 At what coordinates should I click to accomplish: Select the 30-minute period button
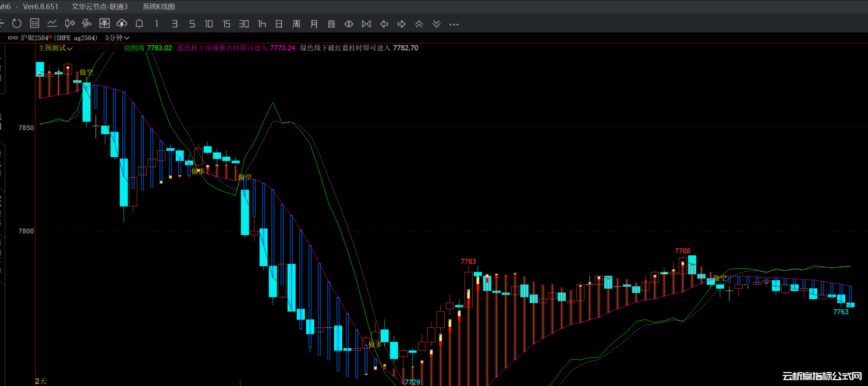coord(244,24)
